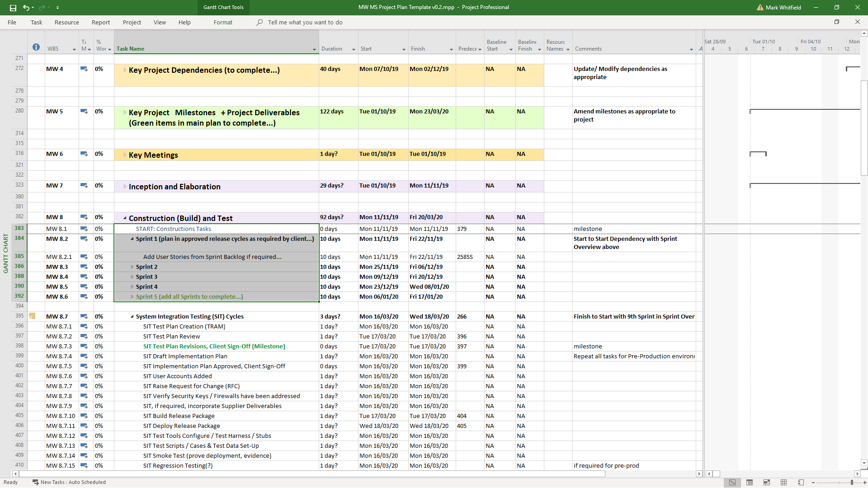Click task mode icon for MW 8.7.1
The image size is (868, 488).
tap(84, 327)
